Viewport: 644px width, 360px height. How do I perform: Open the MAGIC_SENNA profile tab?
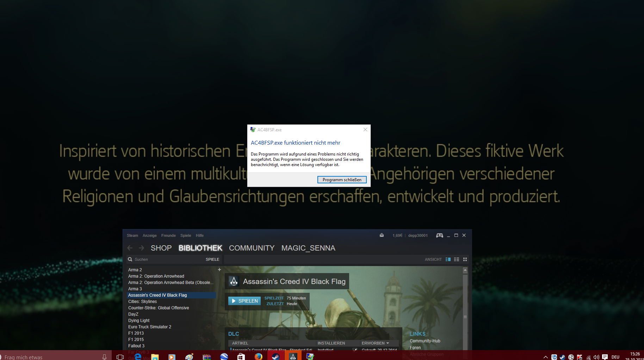click(x=308, y=248)
